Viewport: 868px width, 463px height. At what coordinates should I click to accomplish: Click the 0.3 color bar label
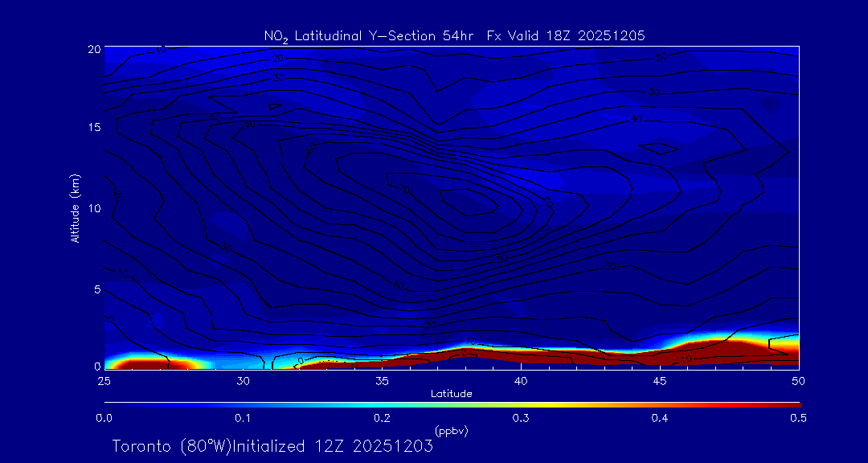click(521, 418)
